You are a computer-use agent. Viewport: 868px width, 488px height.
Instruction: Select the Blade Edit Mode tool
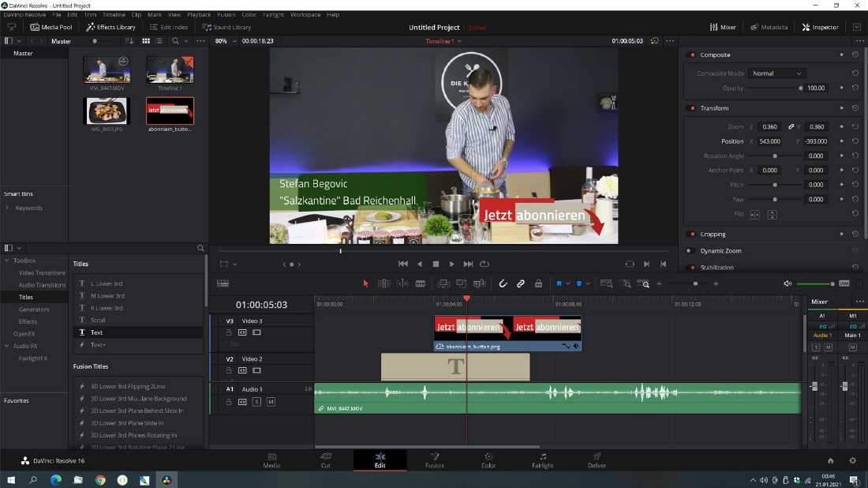tap(421, 283)
